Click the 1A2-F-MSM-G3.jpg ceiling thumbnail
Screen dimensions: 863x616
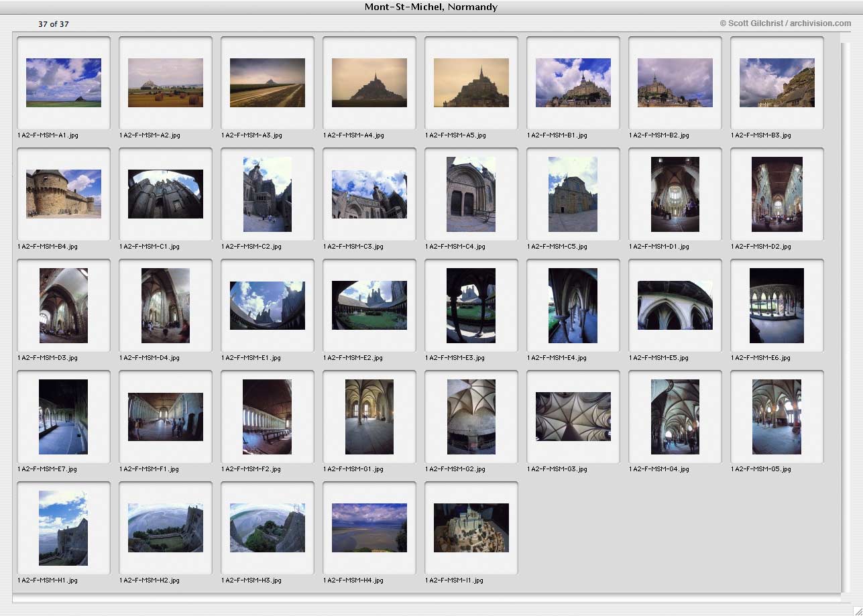click(x=573, y=416)
